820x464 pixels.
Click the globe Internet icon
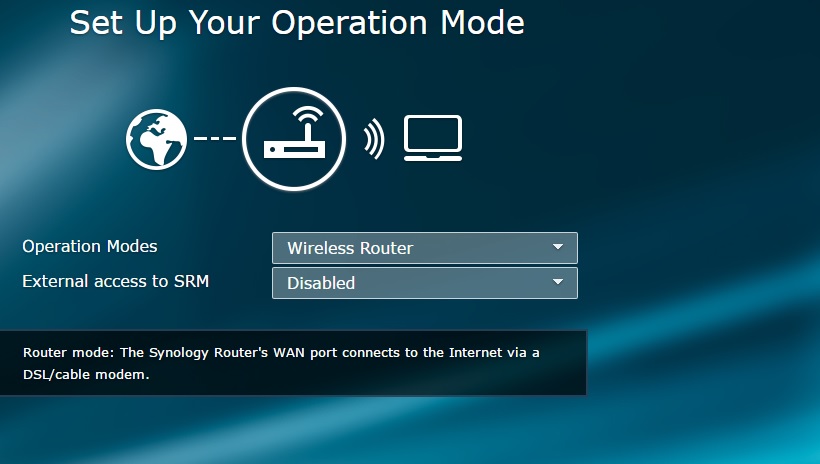click(156, 139)
